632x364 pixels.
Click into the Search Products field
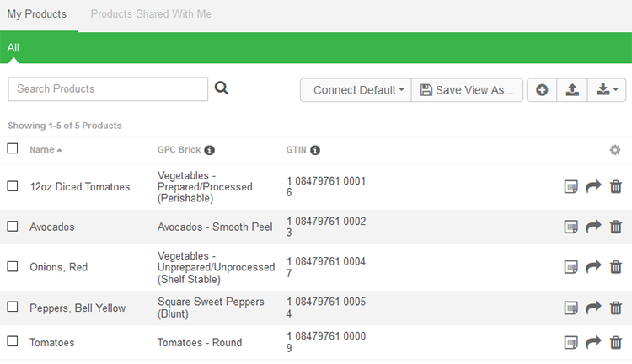pyautogui.click(x=108, y=89)
